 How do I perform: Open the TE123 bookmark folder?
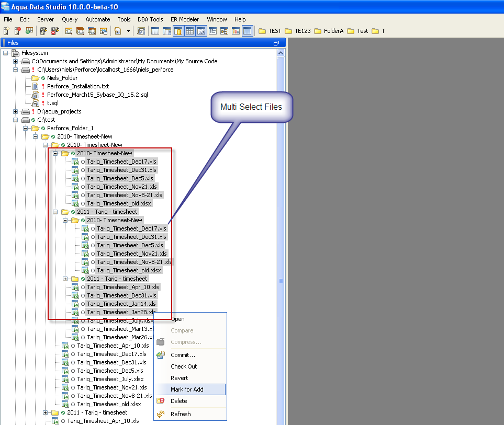tap(298, 31)
